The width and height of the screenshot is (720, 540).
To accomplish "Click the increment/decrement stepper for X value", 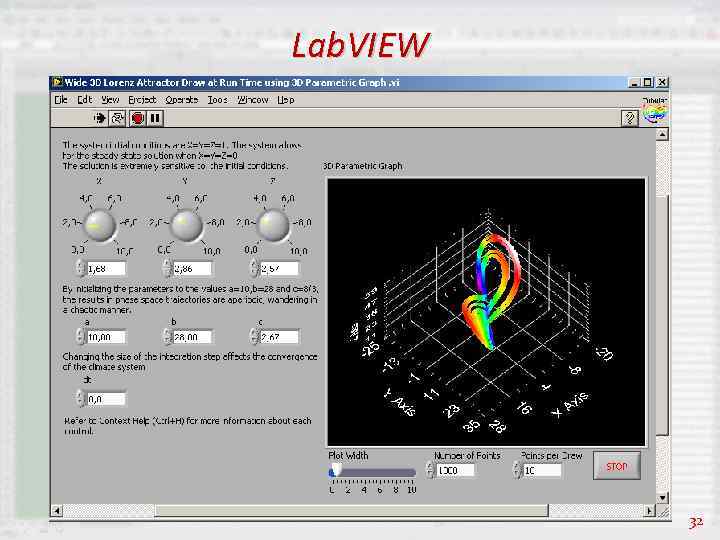I will click(81, 268).
